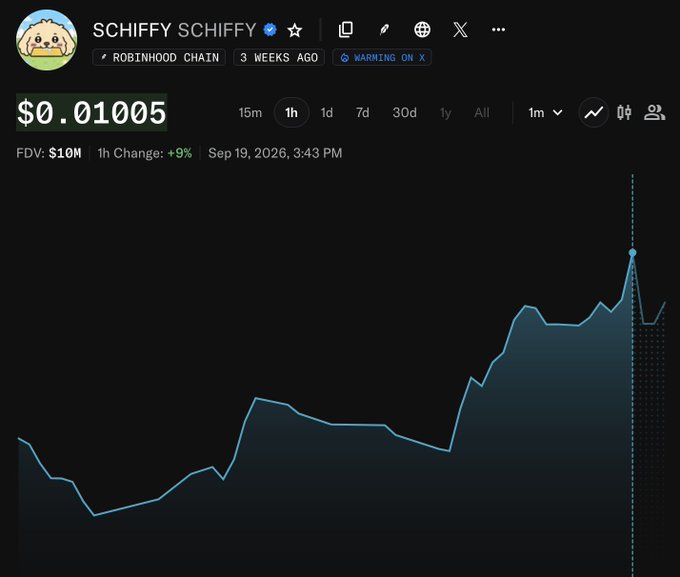Copy the token address with copy icon
This screenshot has height=577, width=680.
tap(346, 30)
